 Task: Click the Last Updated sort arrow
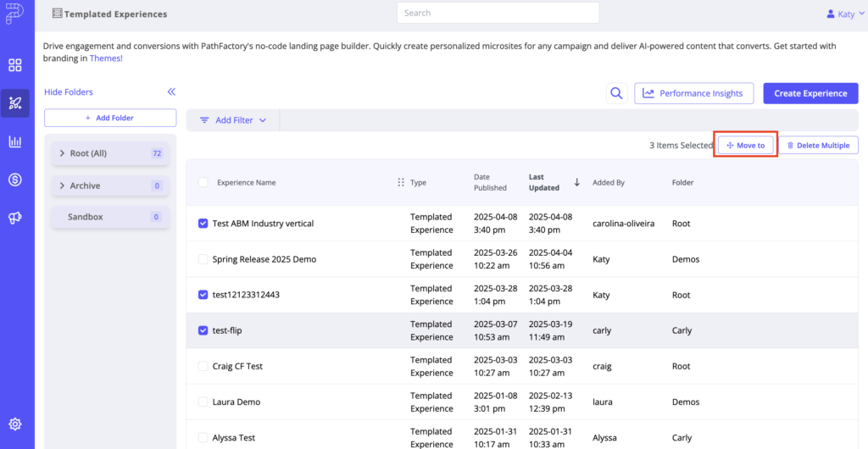point(576,182)
